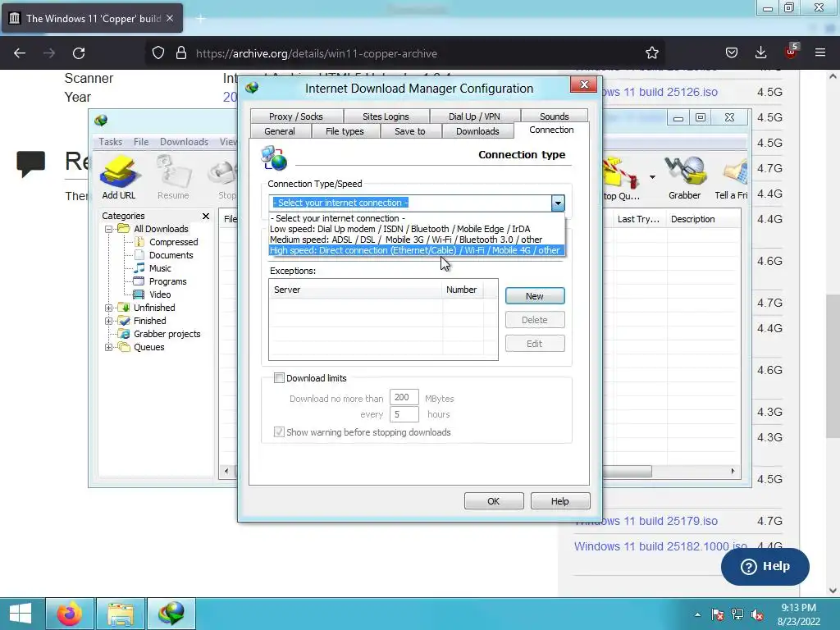Switch to the Dial Up / VPN tab
This screenshot has height=630, width=840.
pos(474,116)
